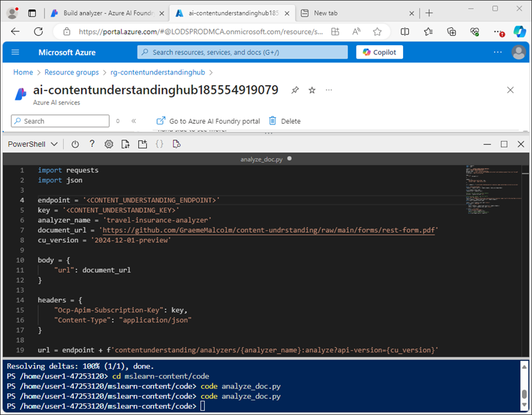
Task: Click the GitHub rest-form.pdf URL in code
Action: [269, 230]
